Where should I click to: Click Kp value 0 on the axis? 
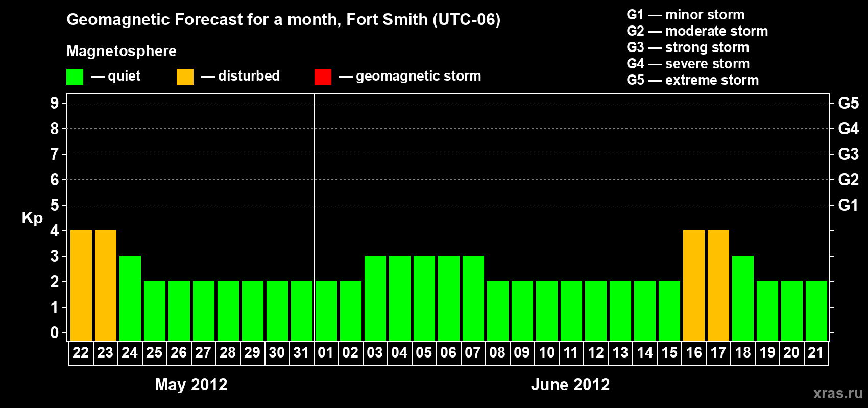pyautogui.click(x=55, y=333)
